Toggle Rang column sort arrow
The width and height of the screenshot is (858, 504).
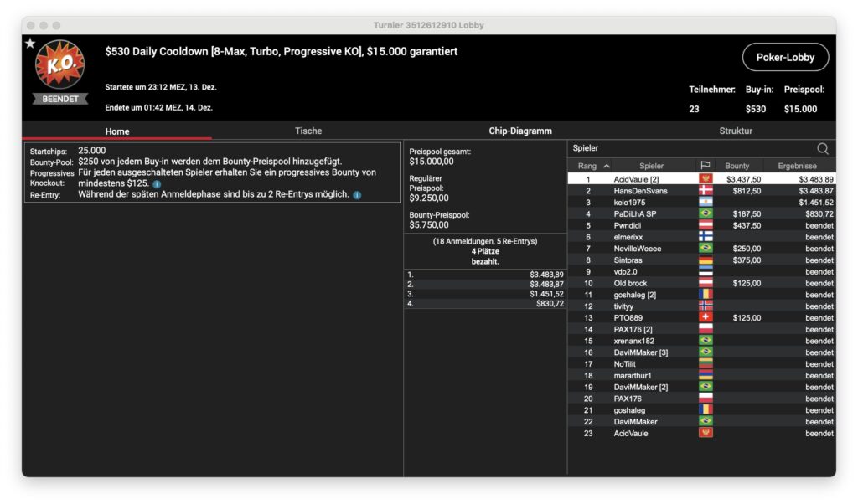(607, 166)
